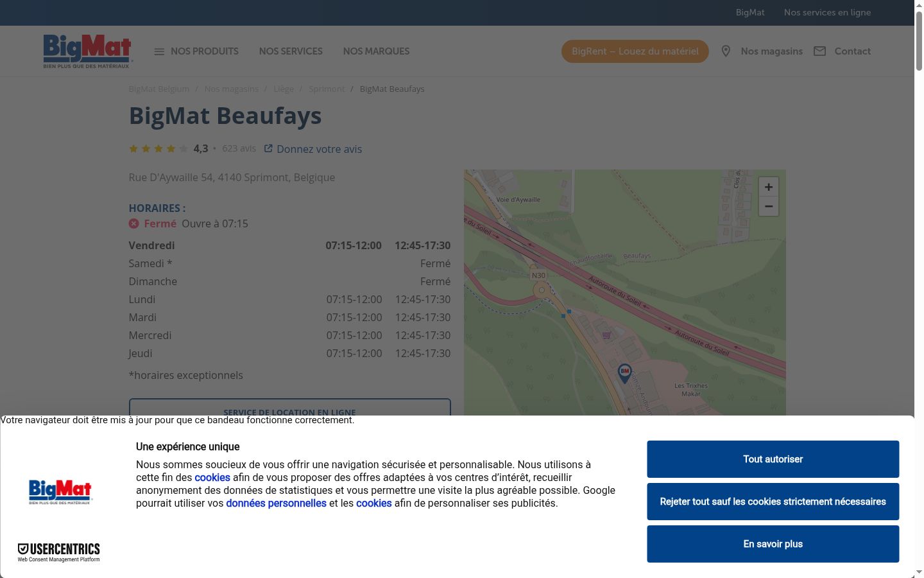Click the location pin icon near Nos magasins
The height and width of the screenshot is (578, 924).
point(726,51)
